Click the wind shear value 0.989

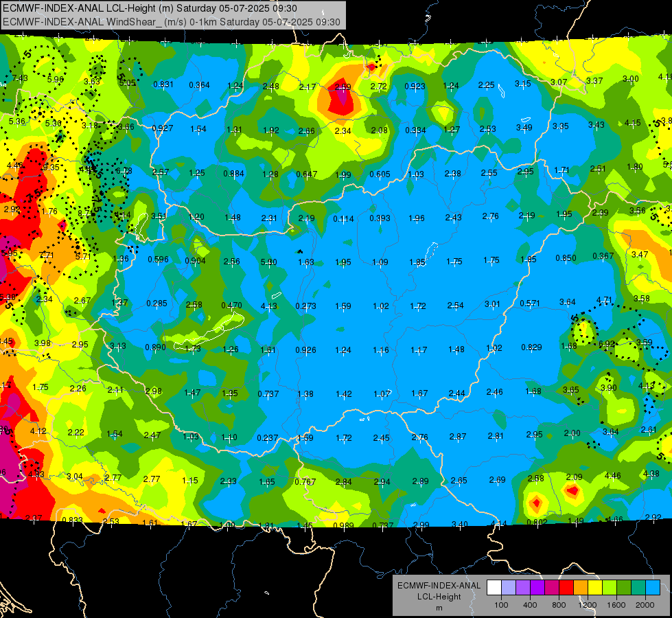343,526
